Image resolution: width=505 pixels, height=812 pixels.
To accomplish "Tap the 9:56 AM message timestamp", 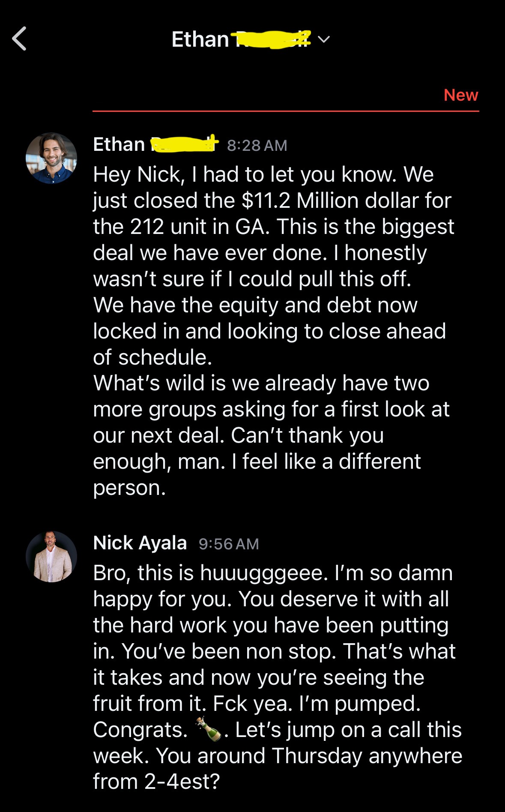I will (229, 544).
